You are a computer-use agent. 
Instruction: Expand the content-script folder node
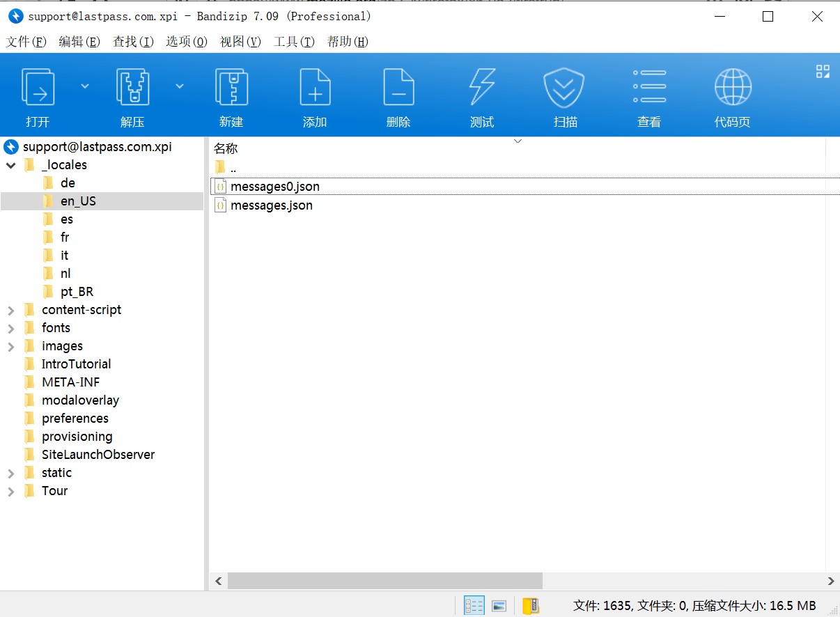click(x=11, y=310)
